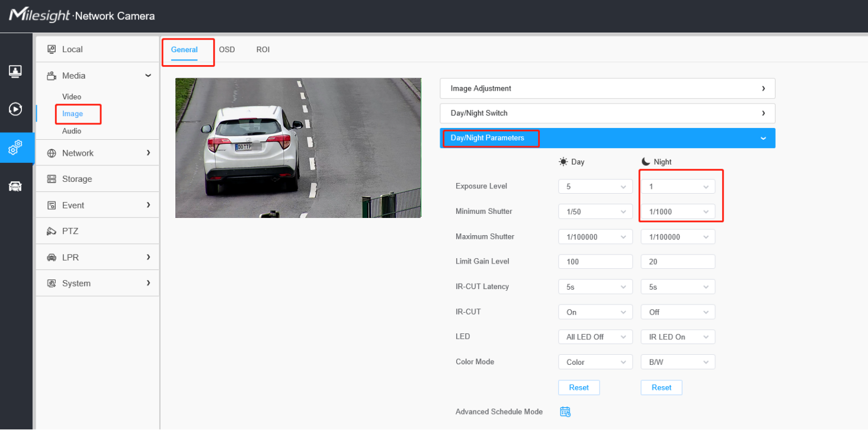This screenshot has width=868, height=430.
Task: Expand the Event menu section
Action: click(x=97, y=205)
